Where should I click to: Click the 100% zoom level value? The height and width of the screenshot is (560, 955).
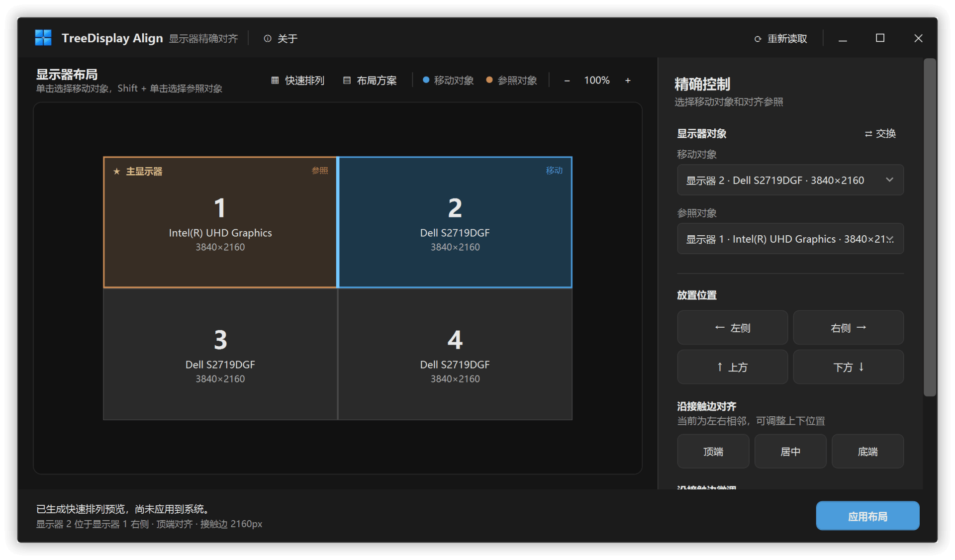(597, 81)
